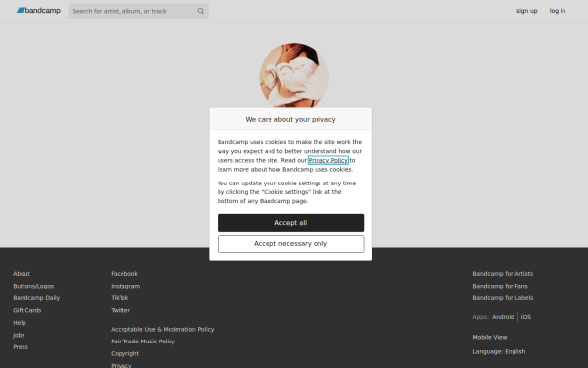Choose Accept necessary only
Viewport: 588px width, 368px height.
point(291,243)
